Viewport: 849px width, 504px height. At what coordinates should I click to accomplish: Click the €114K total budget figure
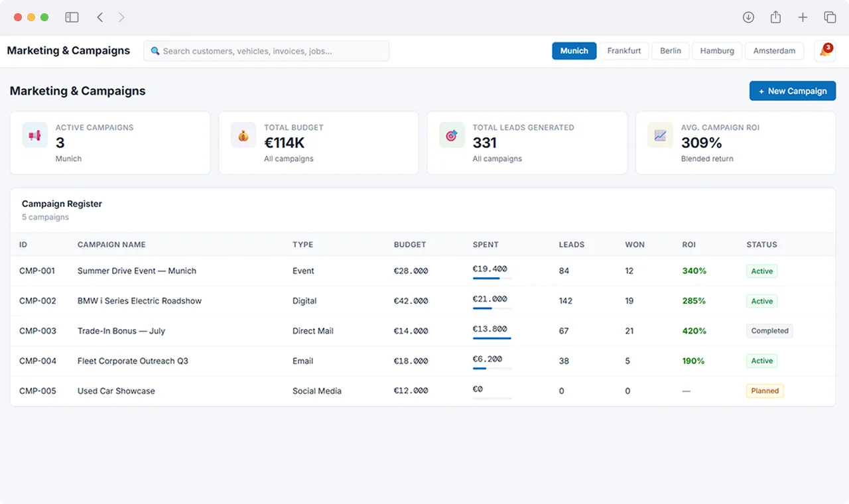[285, 143]
